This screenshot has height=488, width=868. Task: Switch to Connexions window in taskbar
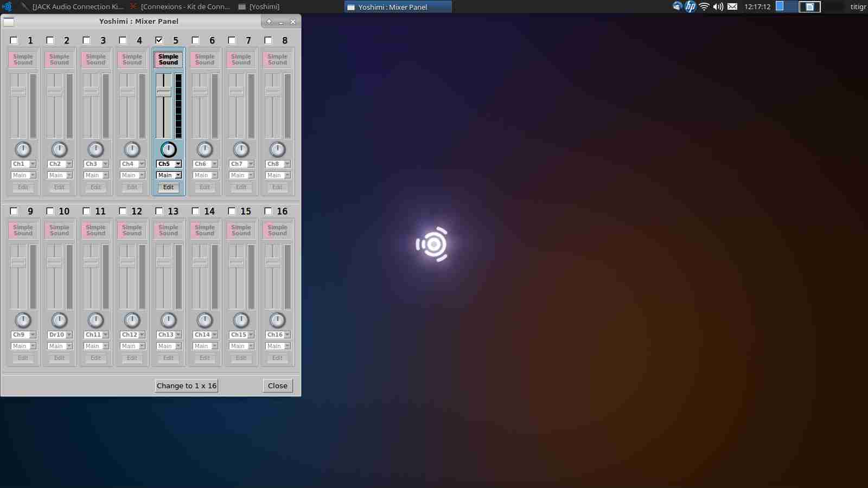181,7
